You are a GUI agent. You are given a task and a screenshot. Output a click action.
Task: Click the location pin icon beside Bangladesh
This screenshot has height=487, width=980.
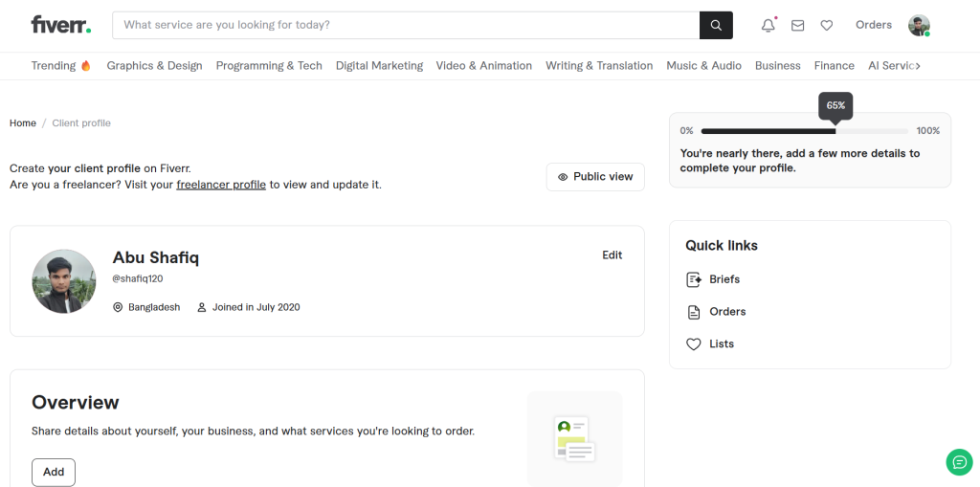coord(118,307)
